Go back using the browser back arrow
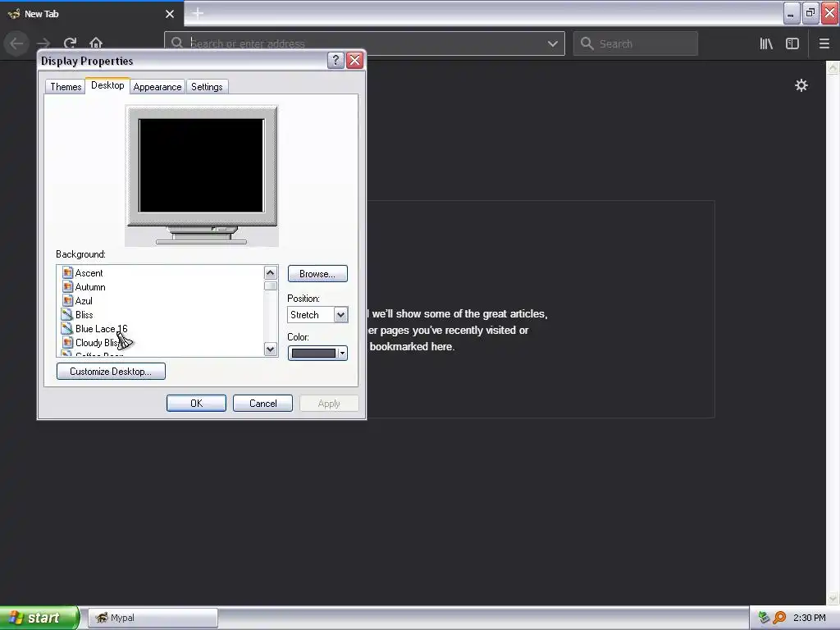Viewport: 840px width, 630px height. click(16, 43)
